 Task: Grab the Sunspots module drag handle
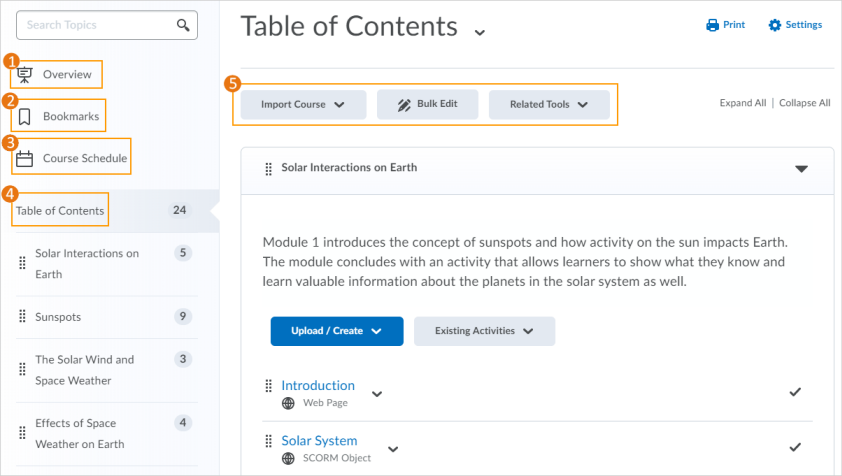pyautogui.click(x=23, y=316)
